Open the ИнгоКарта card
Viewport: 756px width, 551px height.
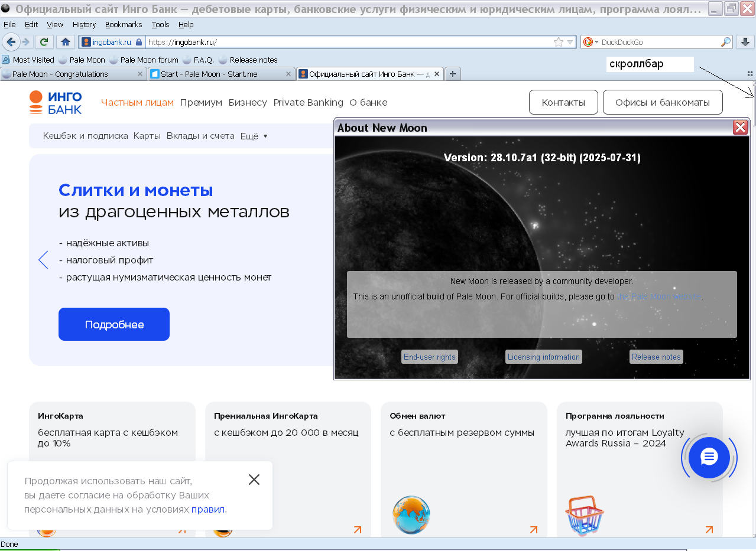112,470
